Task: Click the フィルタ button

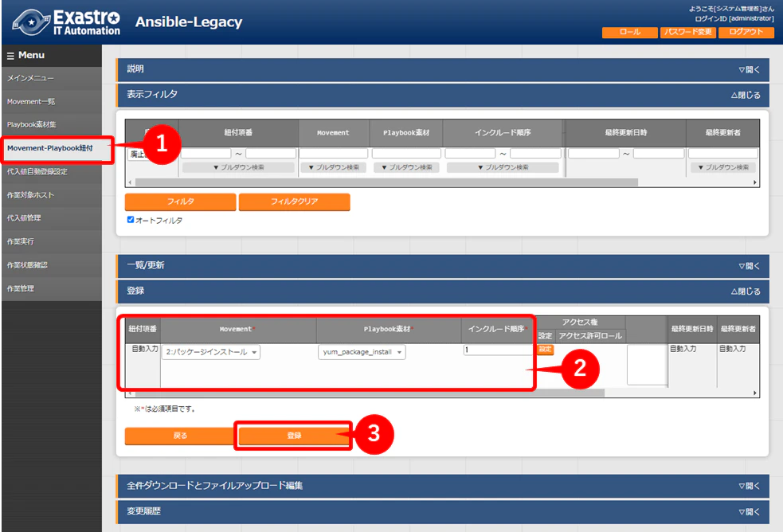Action: click(x=180, y=201)
